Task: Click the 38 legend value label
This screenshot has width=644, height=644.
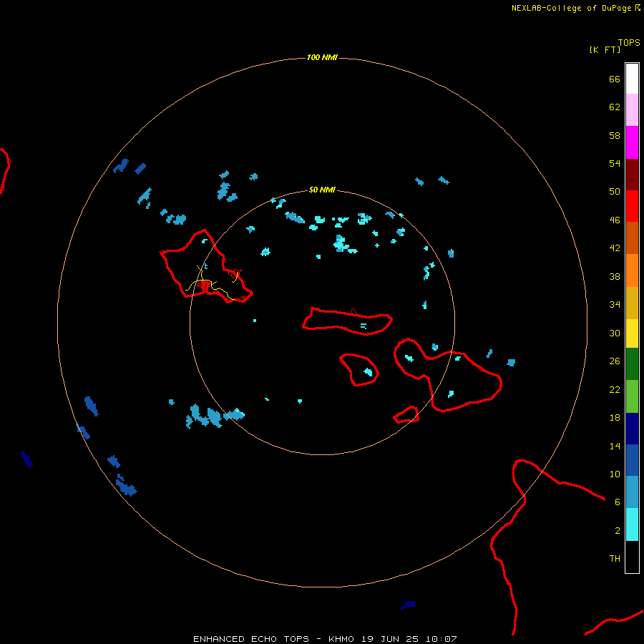Action: (615, 276)
